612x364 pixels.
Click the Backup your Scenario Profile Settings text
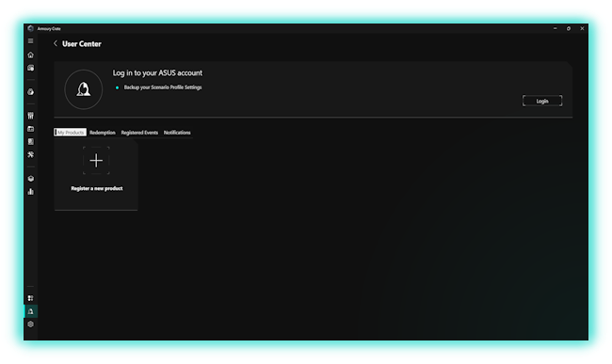(x=163, y=87)
